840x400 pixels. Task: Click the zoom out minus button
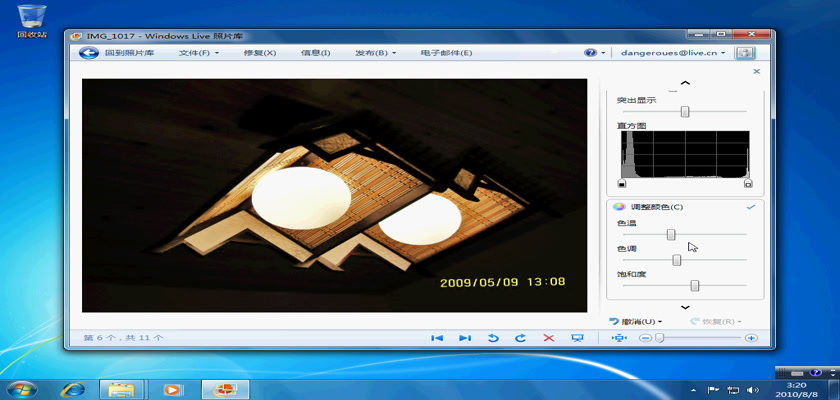click(x=645, y=338)
